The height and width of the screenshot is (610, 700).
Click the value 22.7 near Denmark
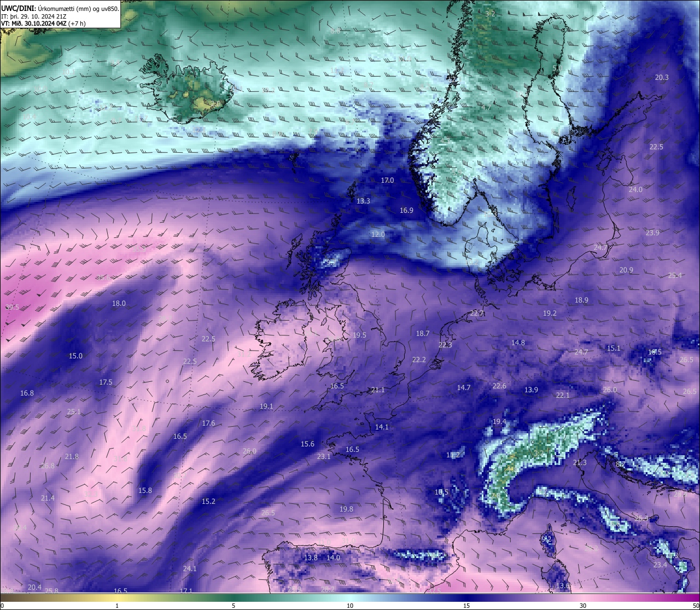coord(477,313)
